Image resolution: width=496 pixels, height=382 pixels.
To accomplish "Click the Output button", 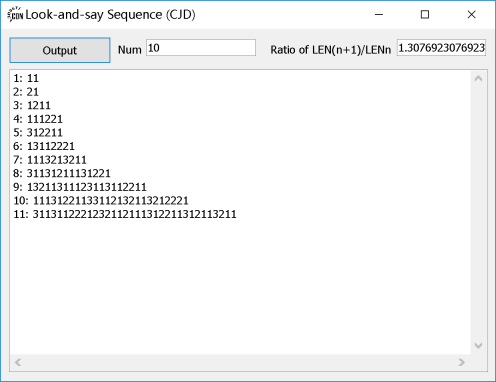I will [x=60, y=50].
